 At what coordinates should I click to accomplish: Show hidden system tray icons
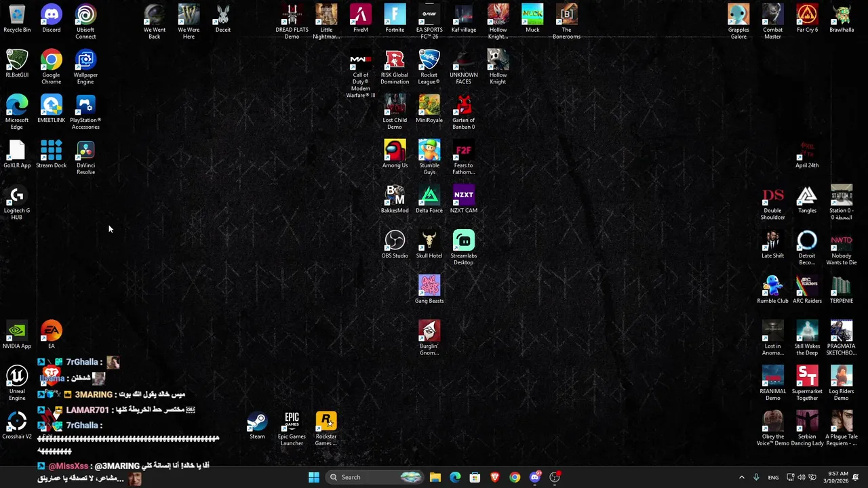741,477
